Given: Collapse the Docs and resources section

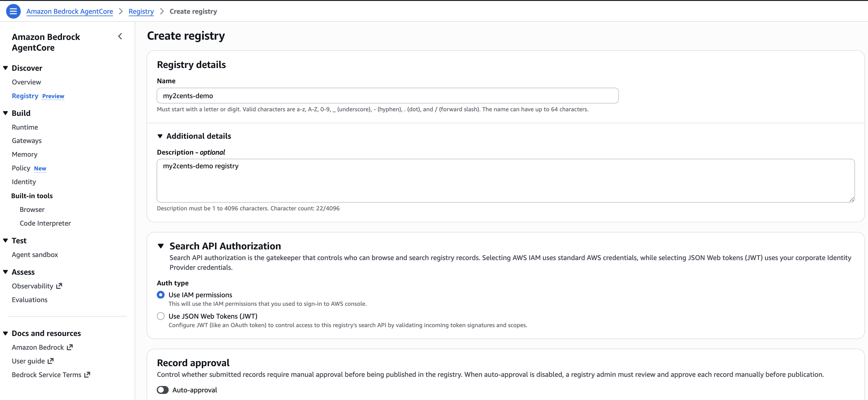Looking at the screenshot, I should tap(5, 333).
